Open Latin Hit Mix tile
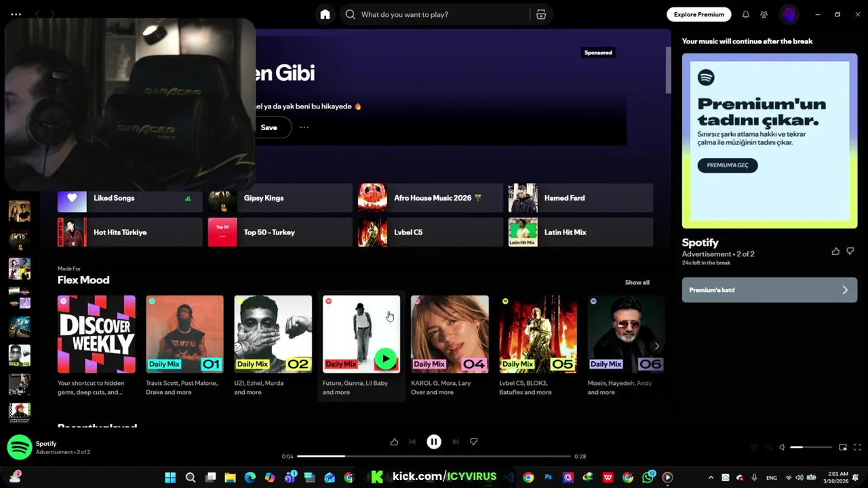Image resolution: width=868 pixels, height=488 pixels. click(580, 232)
